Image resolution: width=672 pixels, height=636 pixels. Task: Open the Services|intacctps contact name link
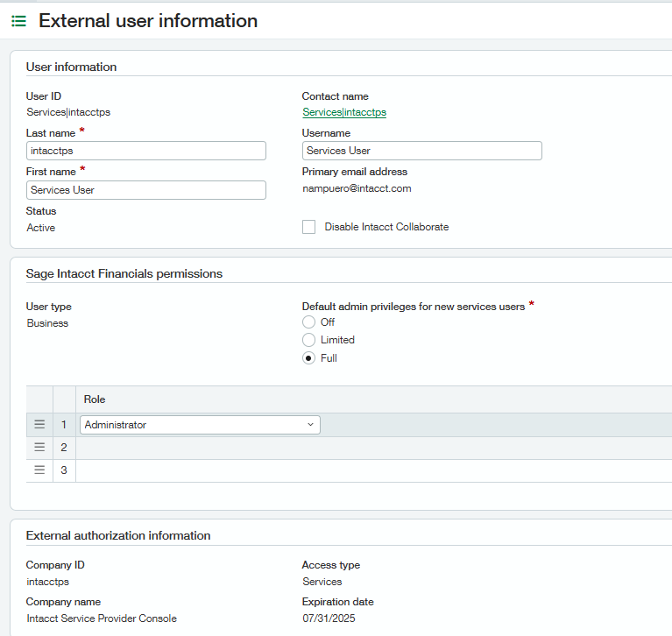pos(344,112)
